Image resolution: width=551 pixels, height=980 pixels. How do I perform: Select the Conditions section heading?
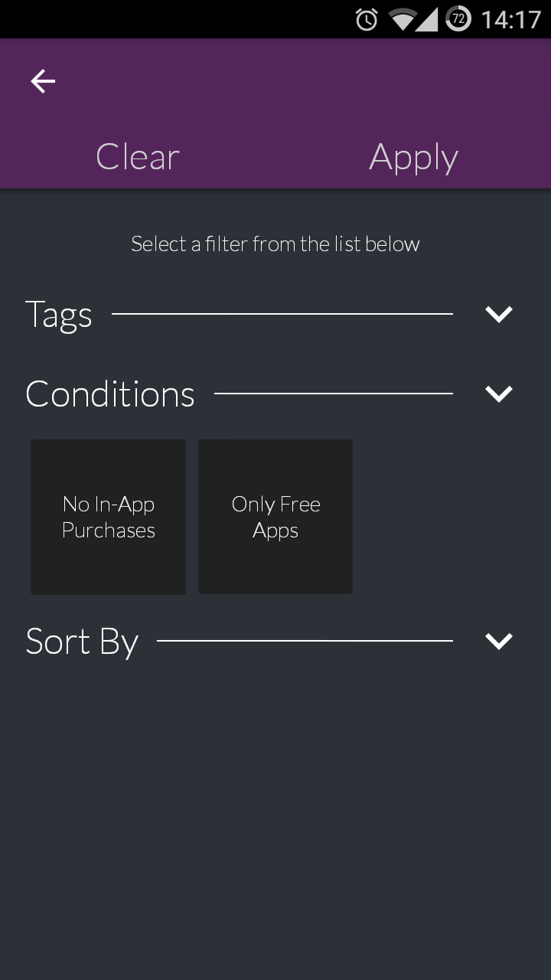tap(110, 394)
